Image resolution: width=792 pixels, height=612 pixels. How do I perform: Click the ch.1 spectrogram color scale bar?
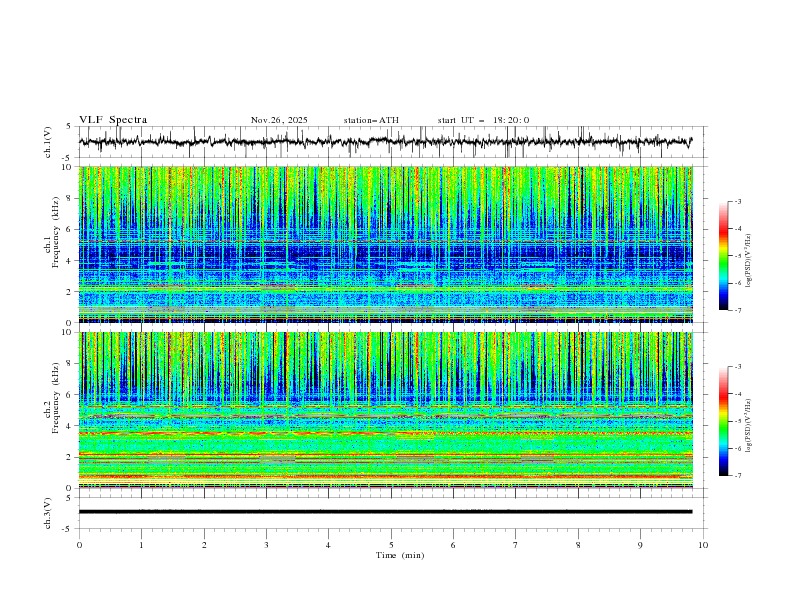724,256
